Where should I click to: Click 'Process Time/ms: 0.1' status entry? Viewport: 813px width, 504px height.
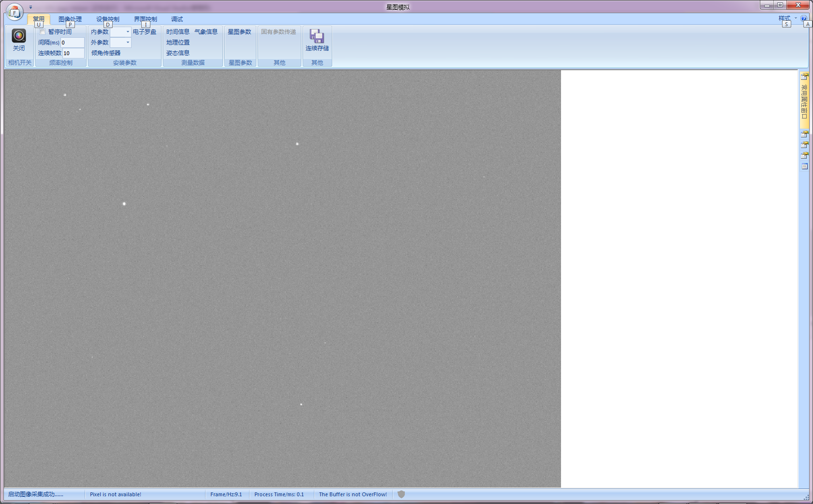(x=279, y=494)
